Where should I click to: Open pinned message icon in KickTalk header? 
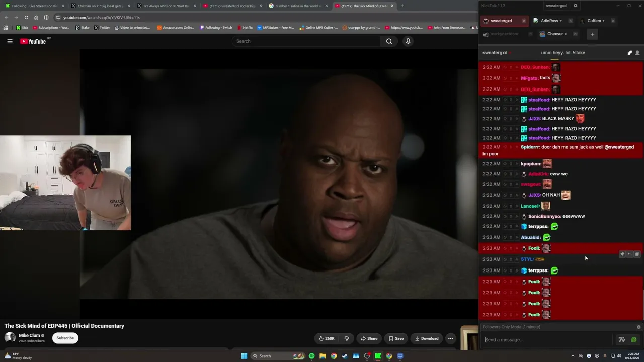click(629, 53)
